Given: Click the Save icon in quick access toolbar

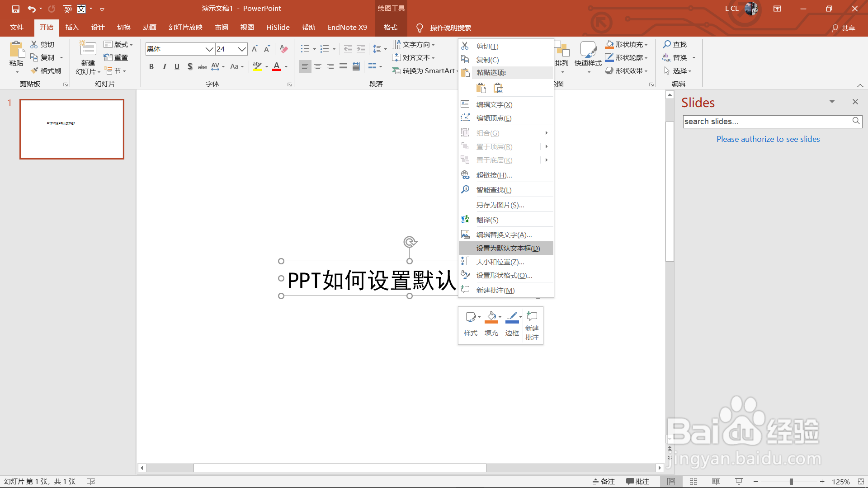Looking at the screenshot, I should point(16,9).
